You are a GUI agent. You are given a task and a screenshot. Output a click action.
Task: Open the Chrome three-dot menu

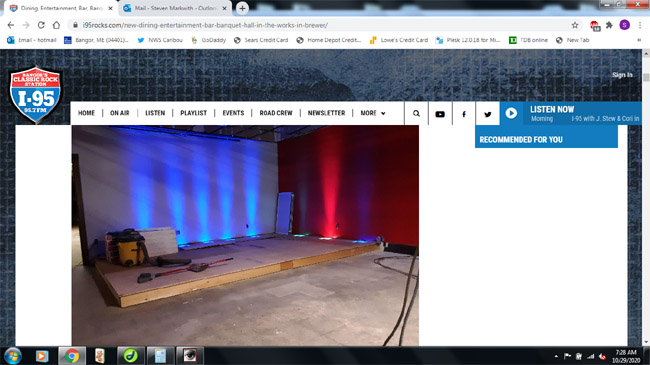(640, 25)
